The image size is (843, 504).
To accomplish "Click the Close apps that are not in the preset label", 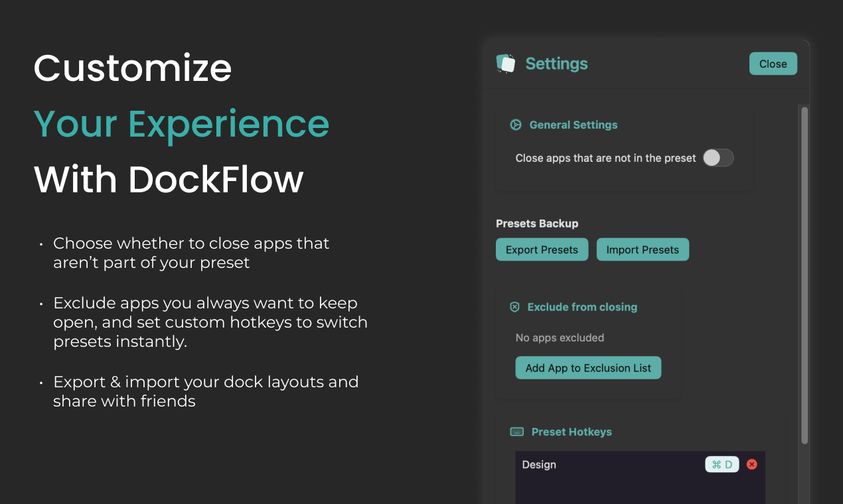I will pyautogui.click(x=605, y=158).
